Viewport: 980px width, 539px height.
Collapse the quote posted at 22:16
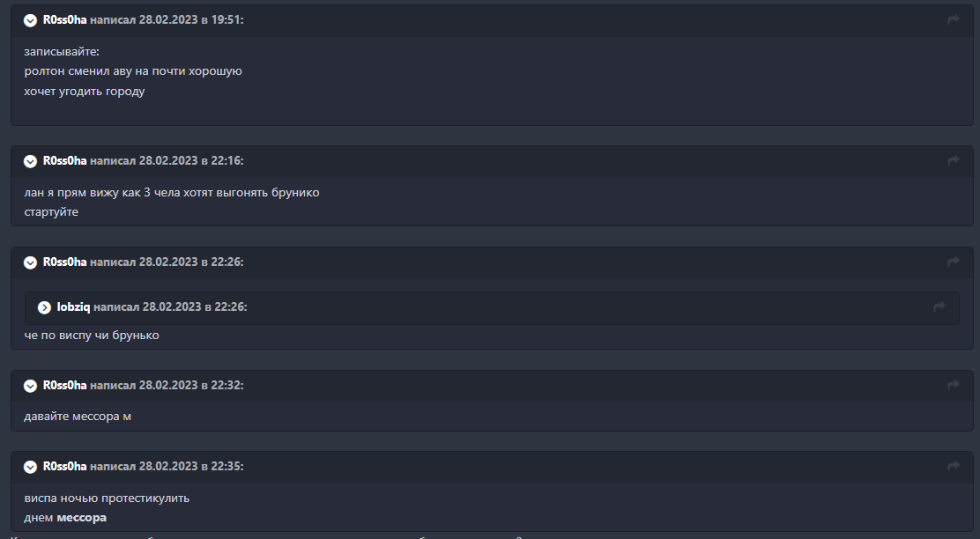31,161
